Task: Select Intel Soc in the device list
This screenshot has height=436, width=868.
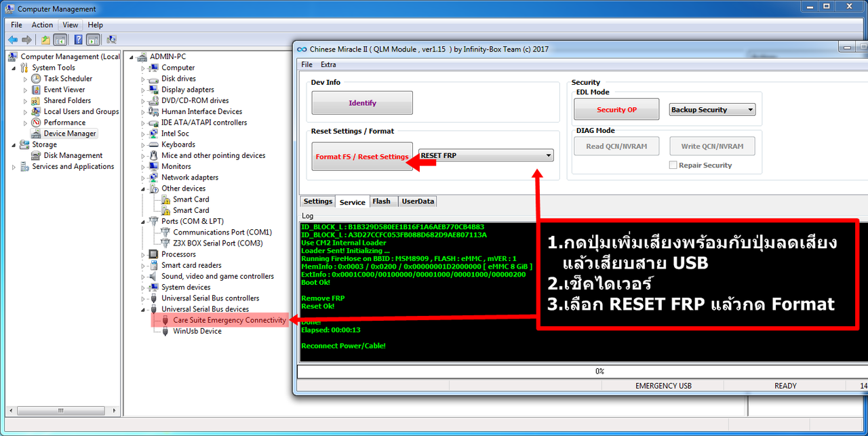Action: tap(175, 134)
